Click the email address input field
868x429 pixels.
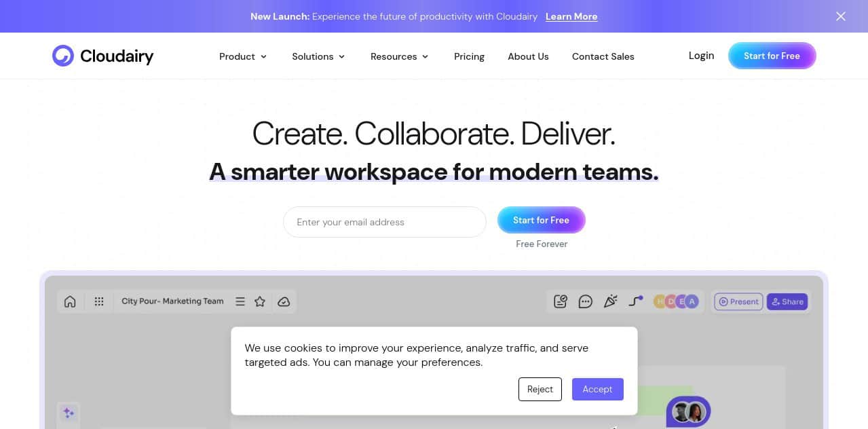[384, 222]
